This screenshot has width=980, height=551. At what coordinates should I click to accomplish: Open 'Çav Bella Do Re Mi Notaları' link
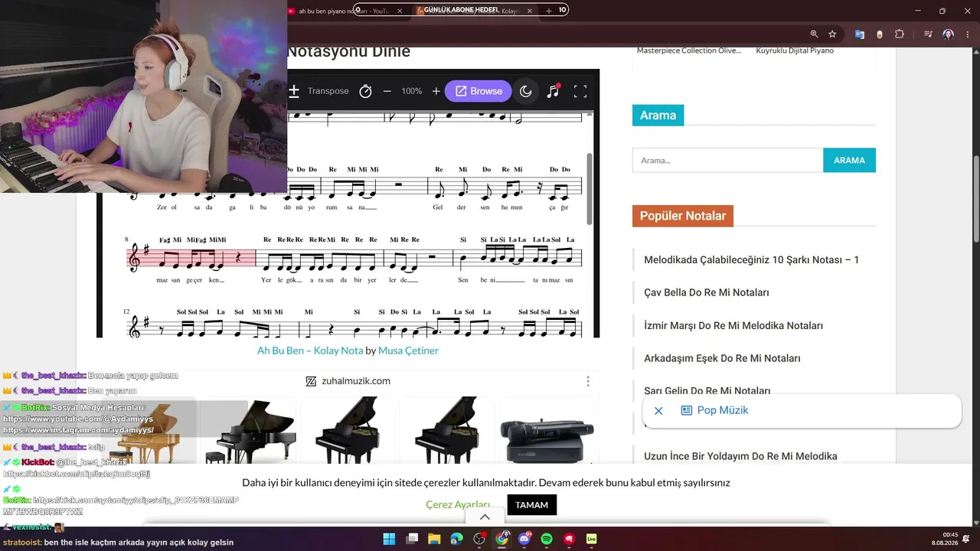coord(706,292)
